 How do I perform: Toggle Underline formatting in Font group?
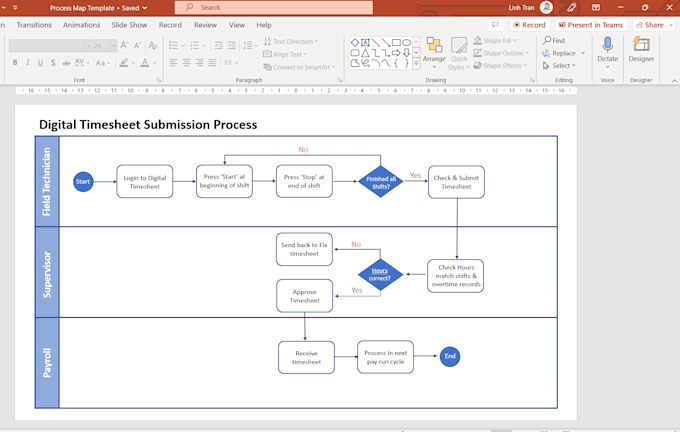[40, 62]
